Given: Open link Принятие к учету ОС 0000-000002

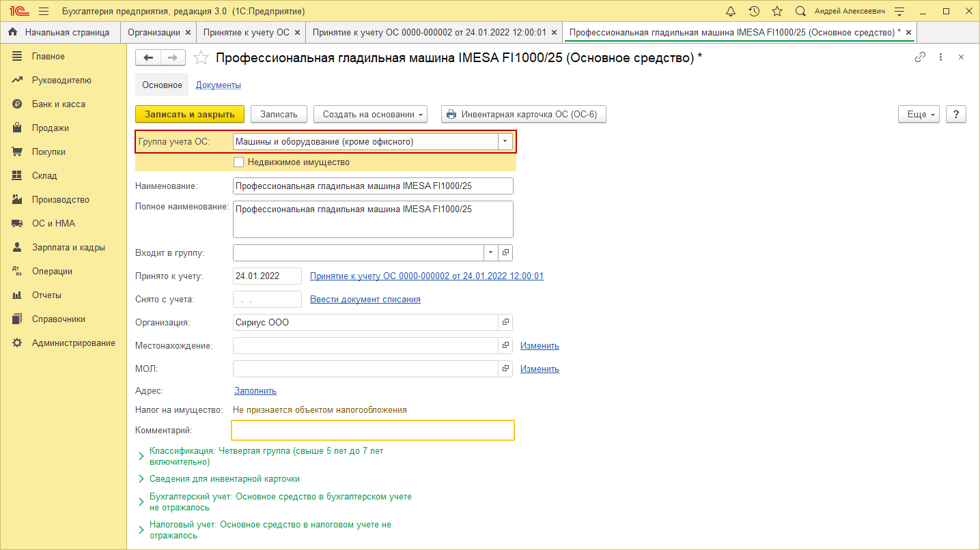Looking at the screenshot, I should coord(427,276).
